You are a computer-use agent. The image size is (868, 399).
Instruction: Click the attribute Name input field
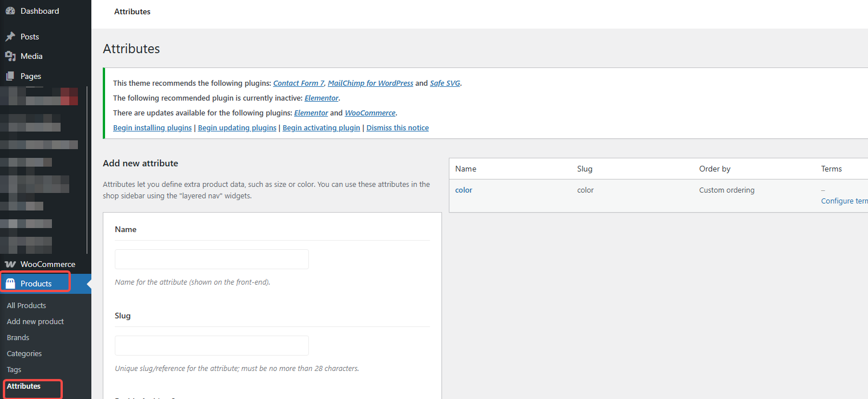point(211,259)
